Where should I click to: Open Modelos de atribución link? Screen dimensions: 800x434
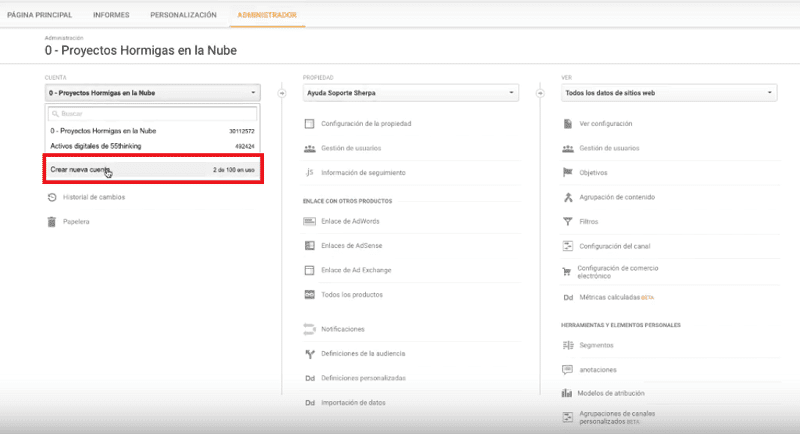click(611, 393)
